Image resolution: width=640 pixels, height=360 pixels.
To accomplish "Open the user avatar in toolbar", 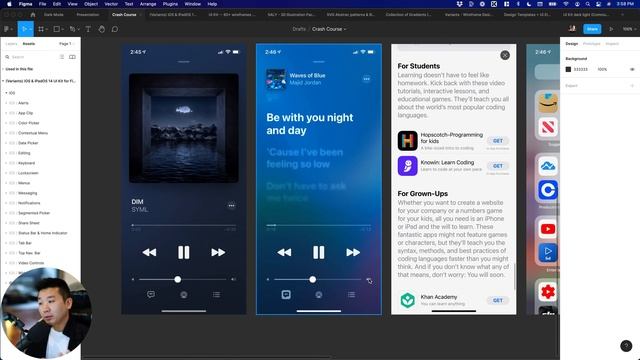I will coord(572,29).
